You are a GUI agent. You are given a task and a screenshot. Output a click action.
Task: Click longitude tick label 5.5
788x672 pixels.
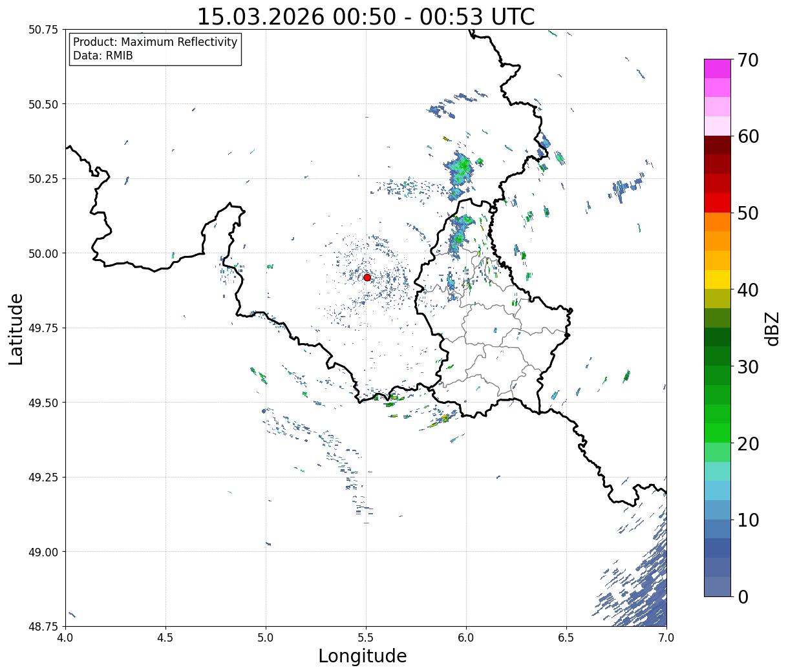pos(366,638)
